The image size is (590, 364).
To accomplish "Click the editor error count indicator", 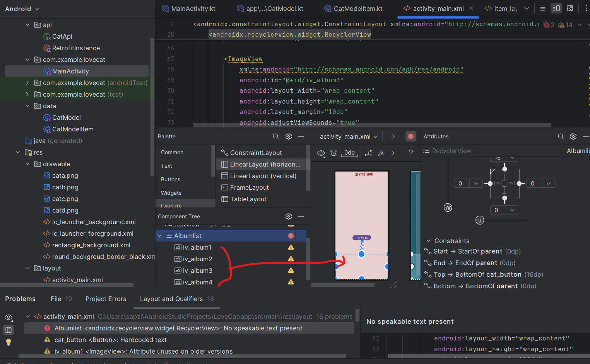I will point(549,25).
